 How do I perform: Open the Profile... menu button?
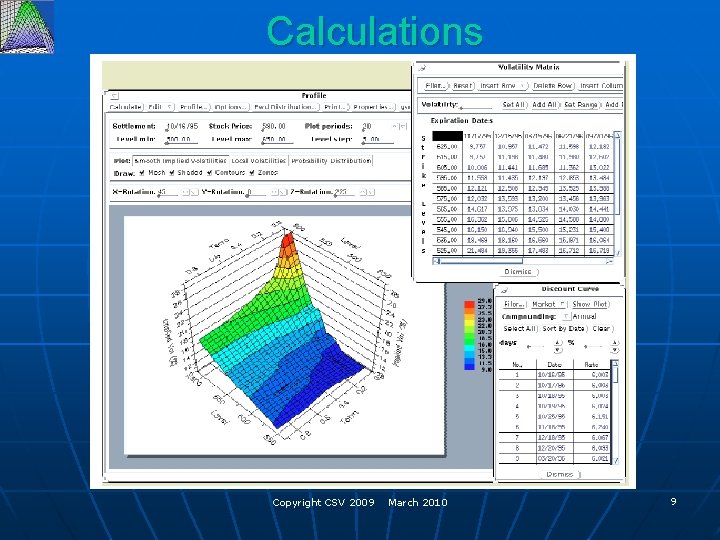pyautogui.click(x=194, y=107)
